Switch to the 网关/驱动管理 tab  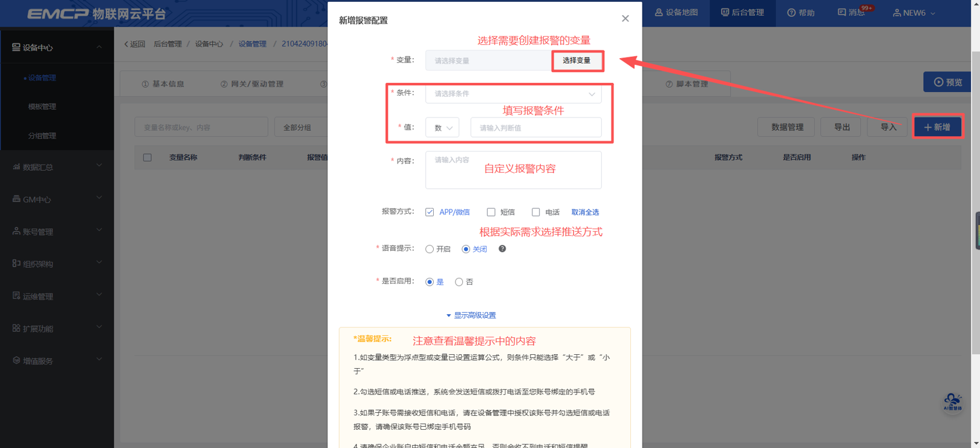click(252, 84)
